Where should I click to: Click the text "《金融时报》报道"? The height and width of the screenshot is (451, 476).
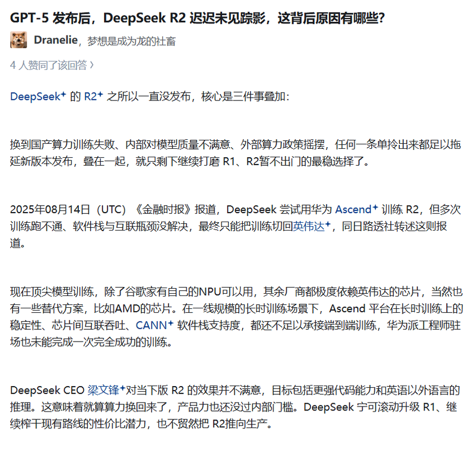tap(175, 209)
